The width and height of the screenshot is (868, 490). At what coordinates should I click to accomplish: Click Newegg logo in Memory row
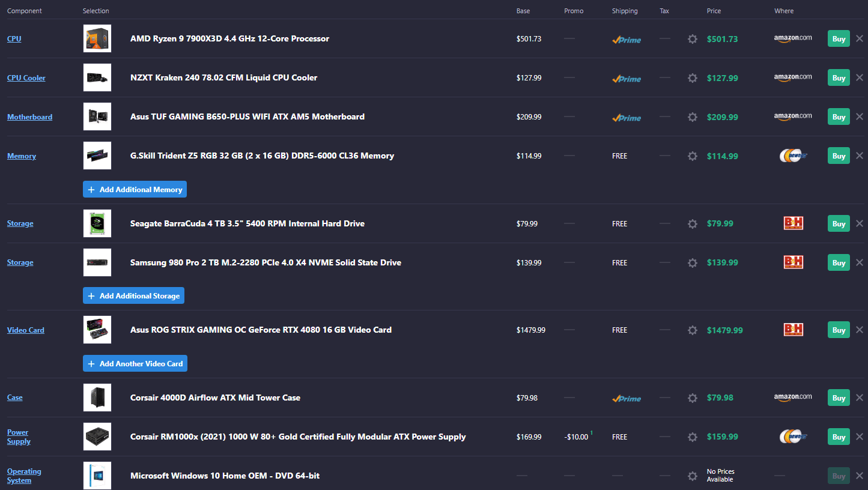coord(793,156)
